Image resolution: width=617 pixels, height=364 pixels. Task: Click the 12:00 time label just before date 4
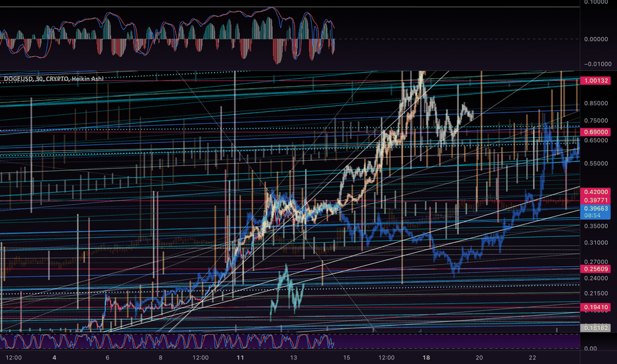click(x=14, y=357)
